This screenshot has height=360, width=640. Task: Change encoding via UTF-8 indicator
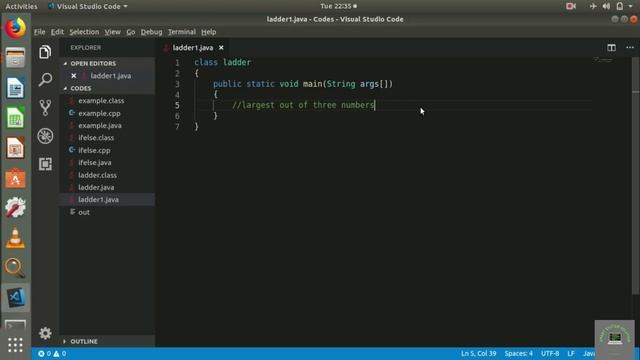(x=550, y=353)
